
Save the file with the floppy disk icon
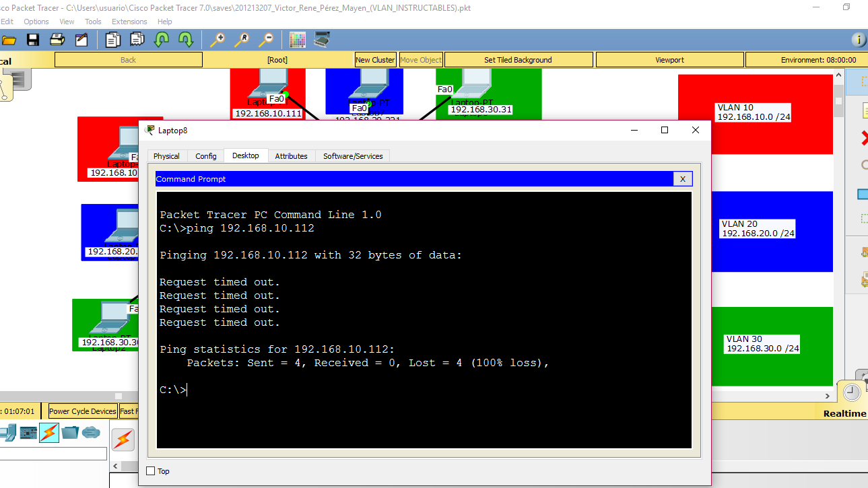pyautogui.click(x=32, y=40)
